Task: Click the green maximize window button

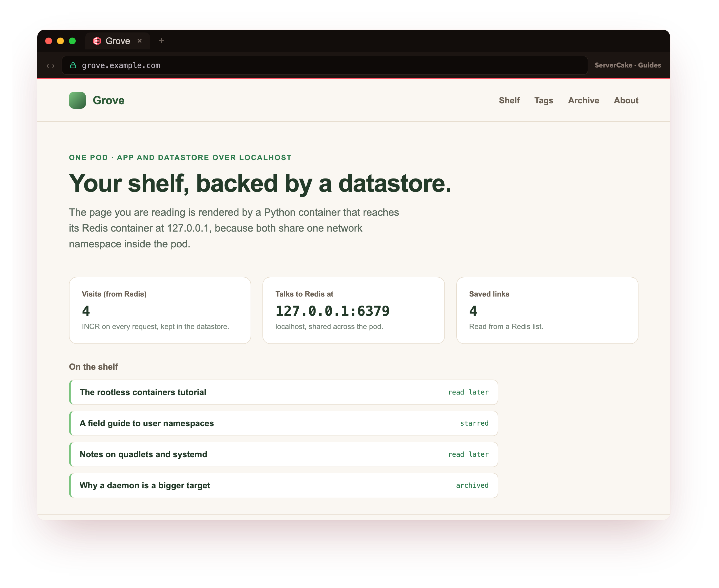Action: (72, 41)
